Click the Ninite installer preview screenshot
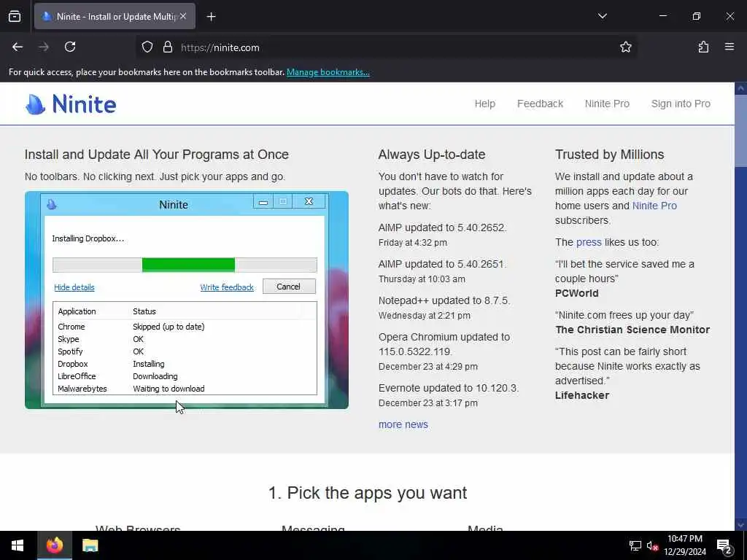747x560 pixels. point(187,300)
